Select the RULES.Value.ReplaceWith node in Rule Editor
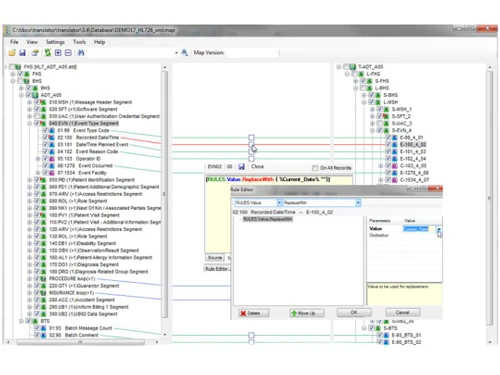 268,219
